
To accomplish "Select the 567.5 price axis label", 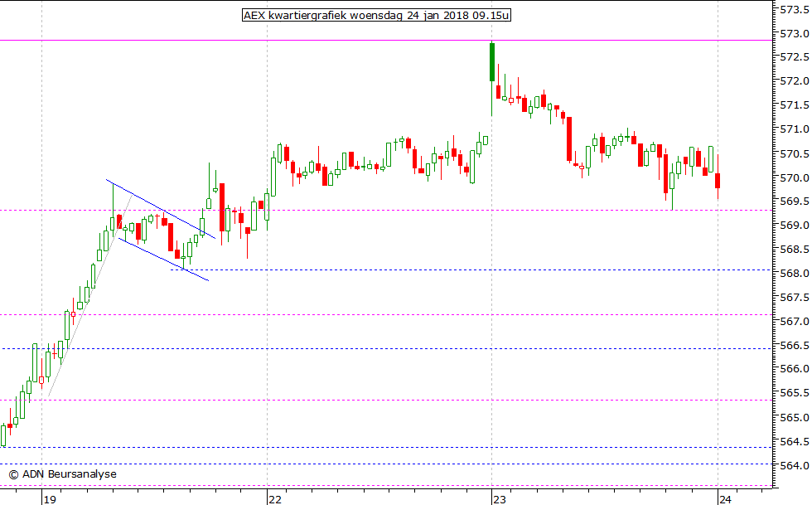I will click(795, 298).
